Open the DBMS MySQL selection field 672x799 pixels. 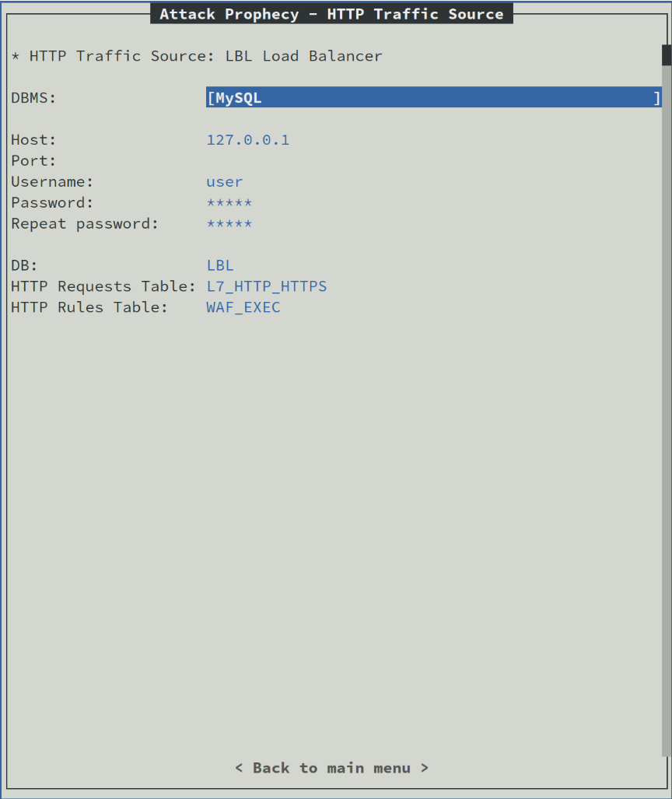[433, 97]
